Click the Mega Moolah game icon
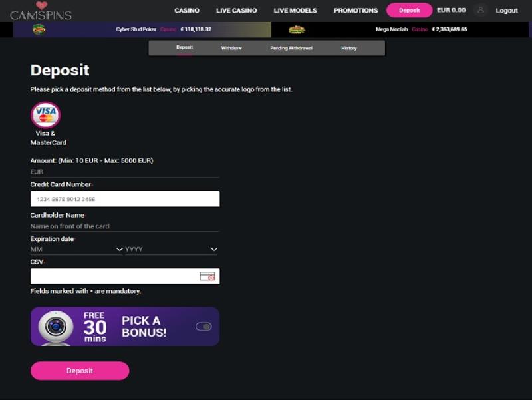 click(297, 29)
